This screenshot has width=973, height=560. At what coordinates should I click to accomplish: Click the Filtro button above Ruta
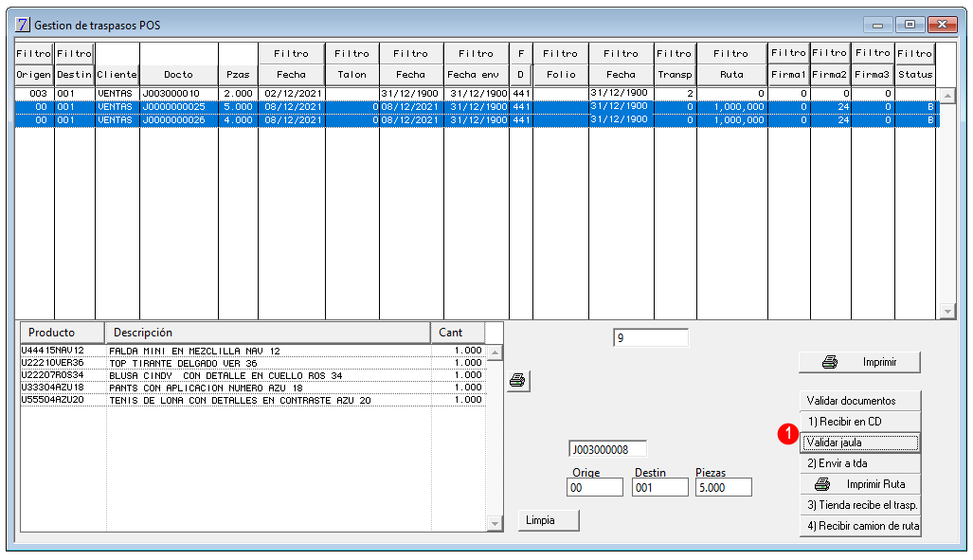(731, 53)
